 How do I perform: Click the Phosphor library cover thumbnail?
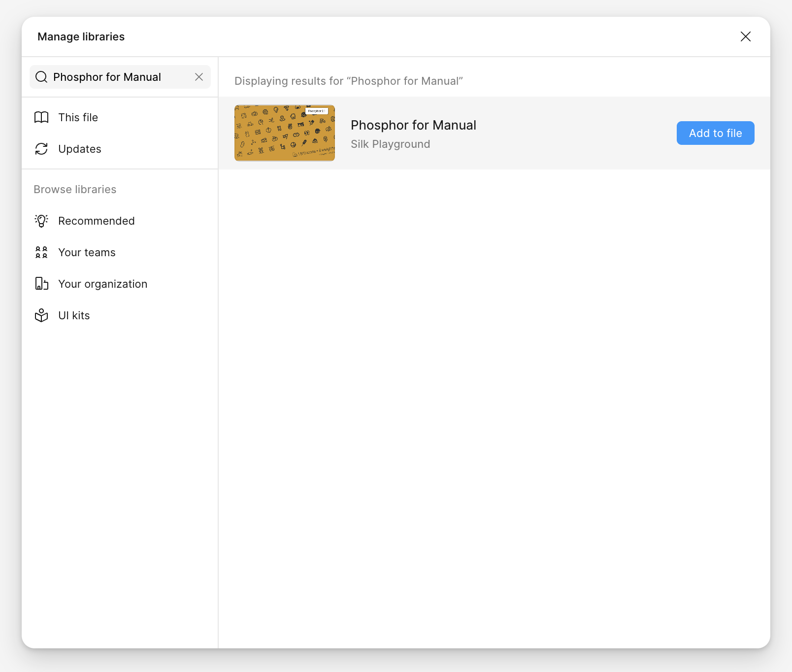tap(284, 133)
